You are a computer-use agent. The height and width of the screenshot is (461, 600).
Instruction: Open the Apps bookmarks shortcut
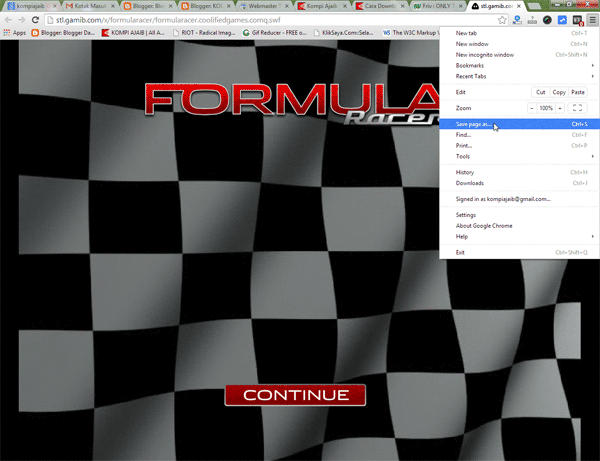click(15, 33)
